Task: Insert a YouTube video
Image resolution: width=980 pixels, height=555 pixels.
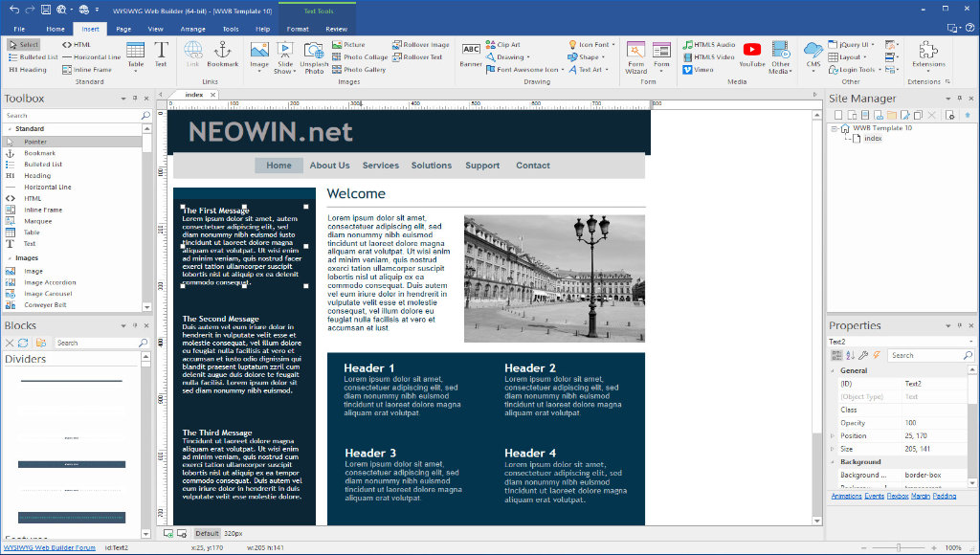Action: pyautogui.click(x=752, y=55)
